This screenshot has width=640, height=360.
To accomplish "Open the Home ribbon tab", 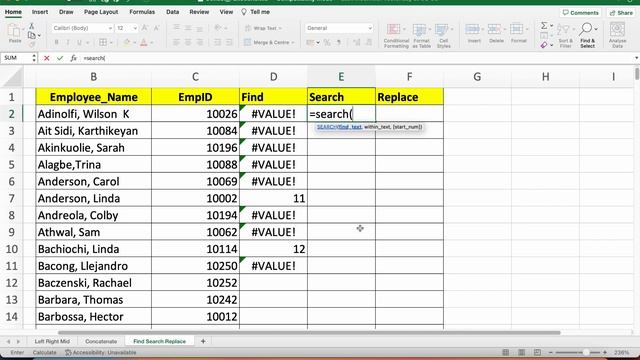I will [13, 12].
